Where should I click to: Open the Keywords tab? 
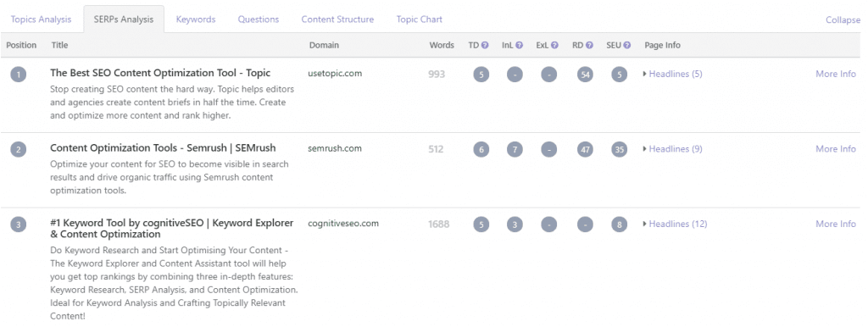[196, 19]
